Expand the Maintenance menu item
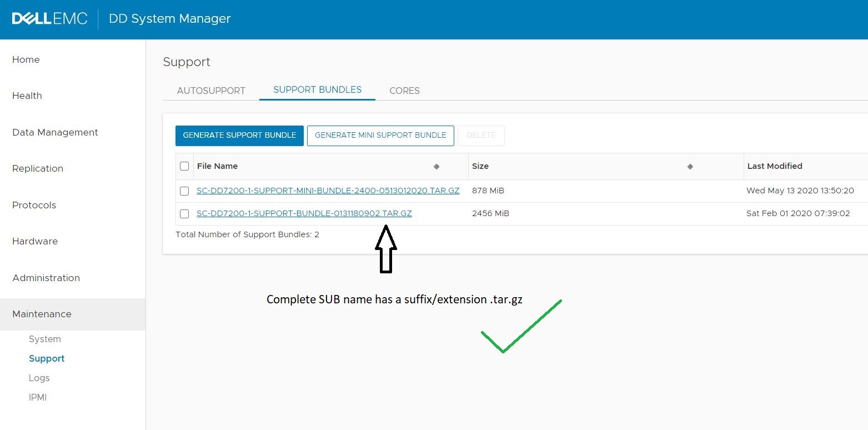Image resolution: width=868 pixels, height=430 pixels. coord(42,314)
